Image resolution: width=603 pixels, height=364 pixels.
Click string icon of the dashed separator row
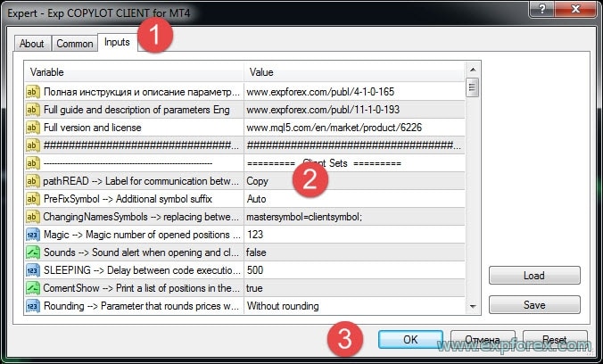(33, 163)
